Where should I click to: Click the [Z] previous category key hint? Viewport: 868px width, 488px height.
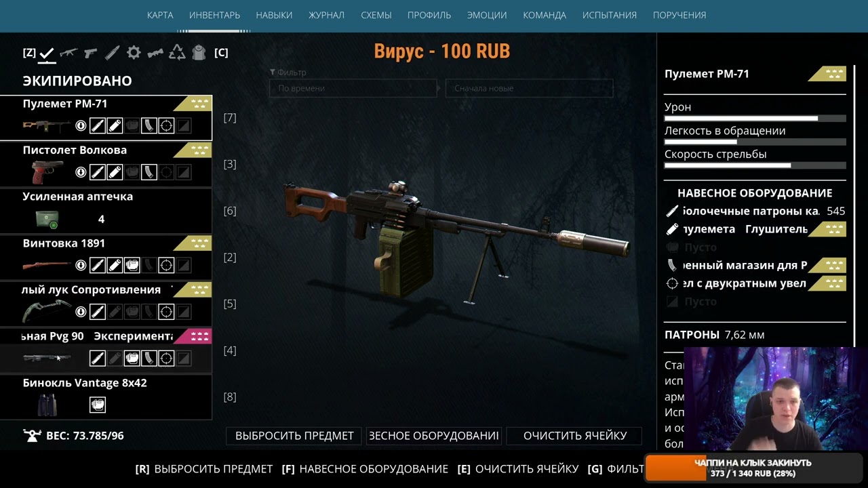tap(29, 53)
